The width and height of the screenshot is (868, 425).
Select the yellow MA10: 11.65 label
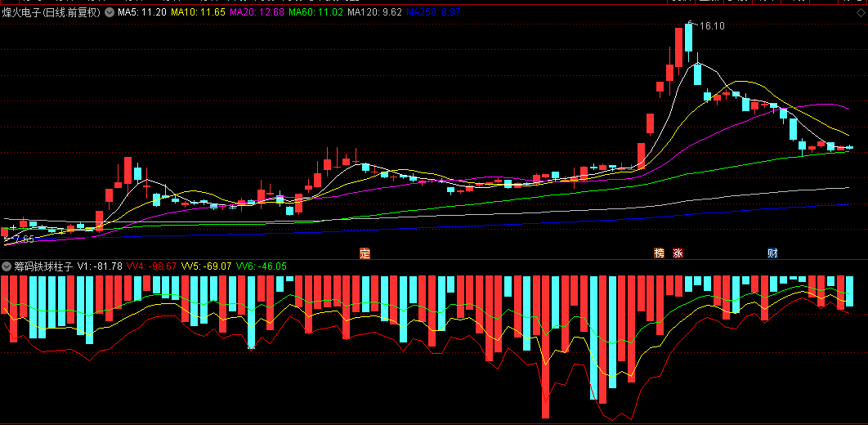coord(198,12)
